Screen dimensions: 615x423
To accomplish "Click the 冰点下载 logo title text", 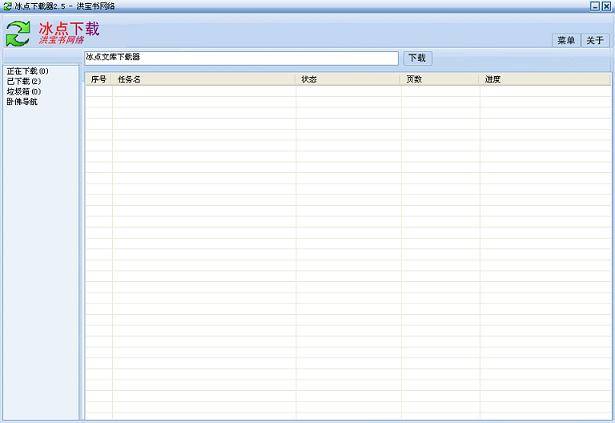I will click(x=69, y=29).
